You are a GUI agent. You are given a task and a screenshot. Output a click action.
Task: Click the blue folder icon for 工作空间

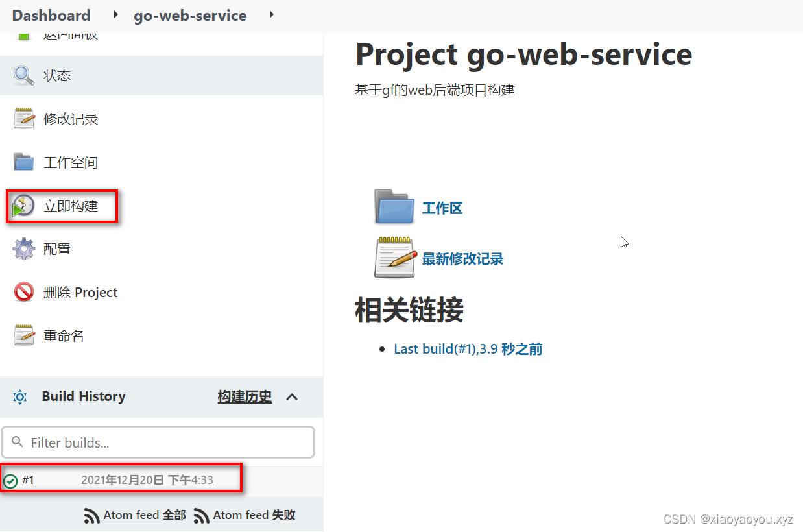(24, 162)
